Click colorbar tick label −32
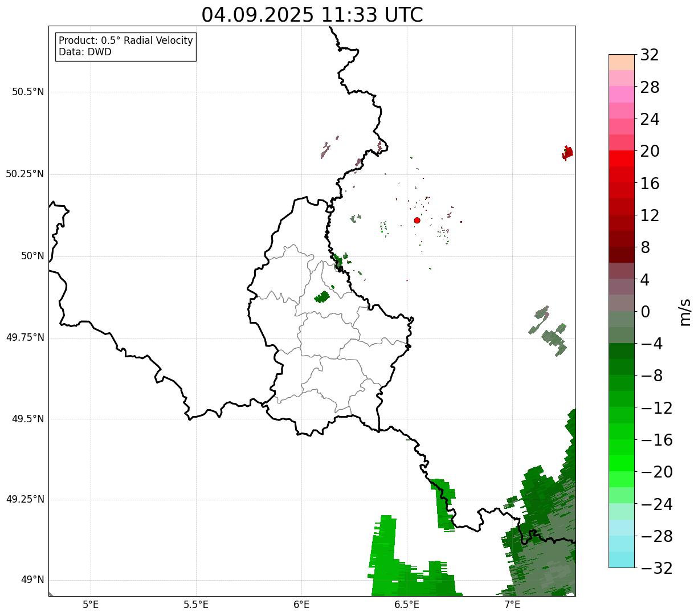698x616 pixels. (x=656, y=568)
